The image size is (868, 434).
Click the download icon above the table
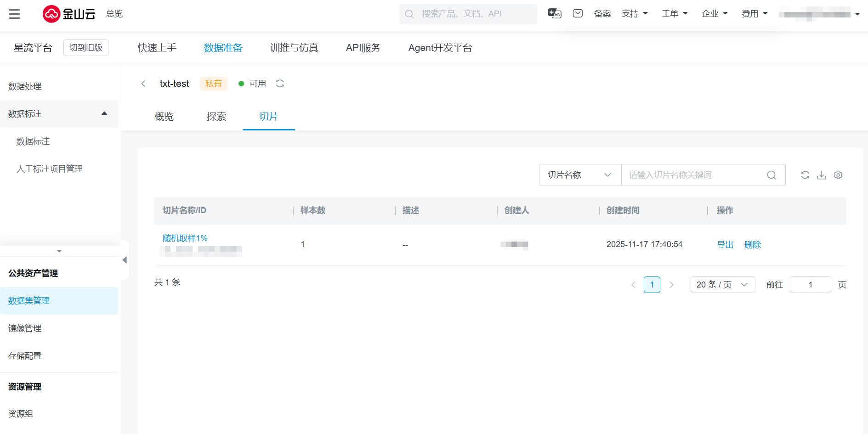coord(822,175)
